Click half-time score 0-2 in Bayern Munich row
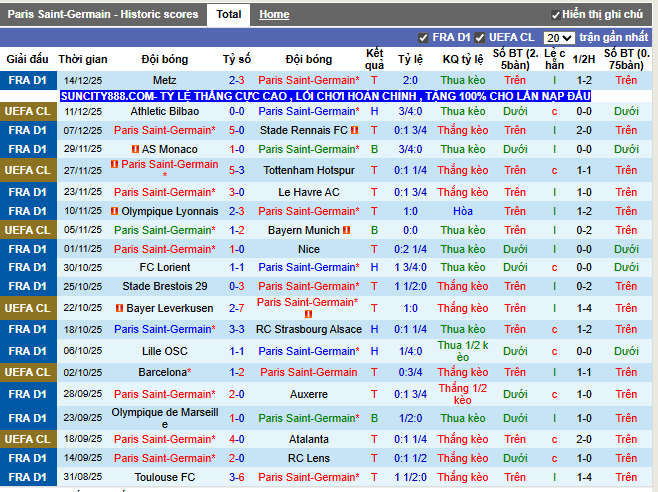This screenshot has height=492, width=658. (x=584, y=230)
